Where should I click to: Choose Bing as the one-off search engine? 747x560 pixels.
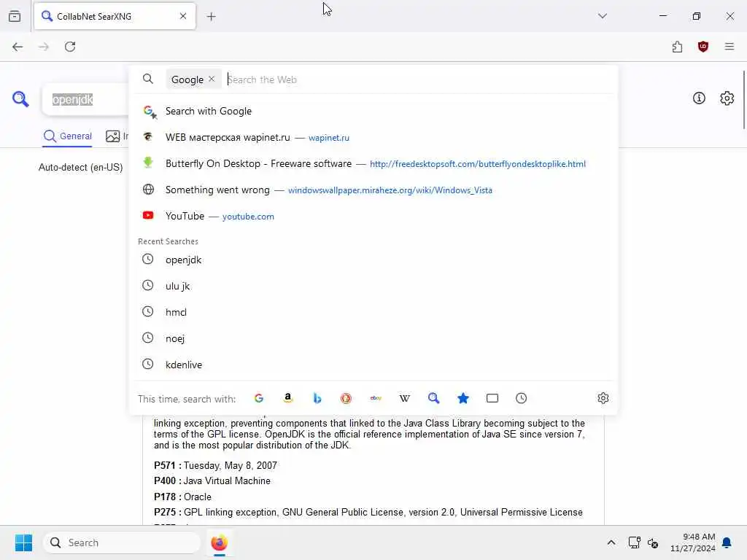[317, 398]
